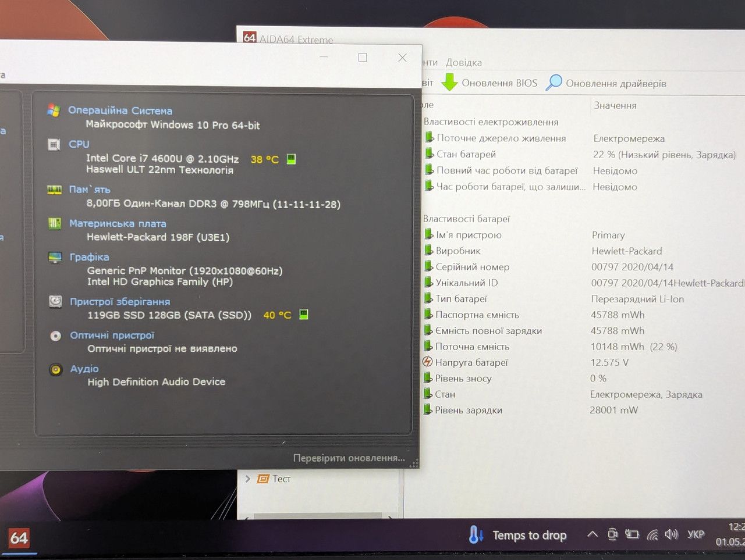Select the Тест item in tree
Viewport: 745px width, 560px height.
(281, 479)
